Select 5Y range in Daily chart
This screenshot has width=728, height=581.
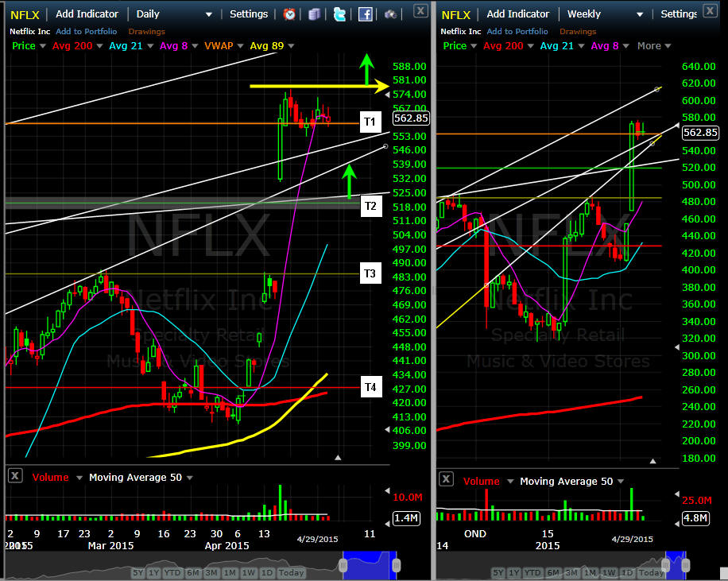point(138,572)
